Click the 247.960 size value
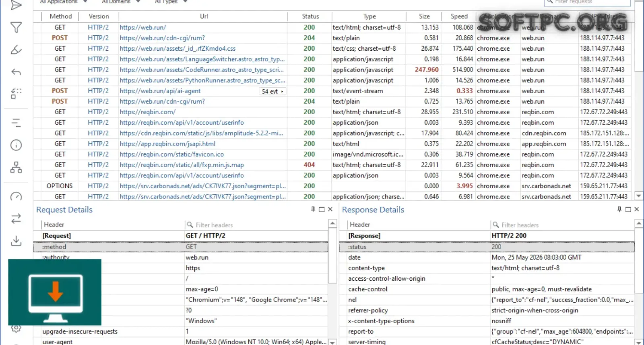Viewport: 644px width, 345px height. point(427,70)
